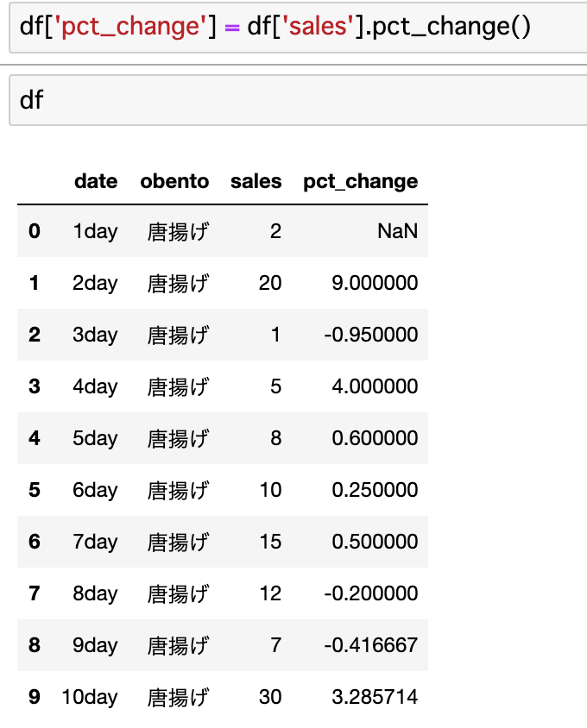Click the 7day date cell
587x728 pixels.
click(95, 543)
